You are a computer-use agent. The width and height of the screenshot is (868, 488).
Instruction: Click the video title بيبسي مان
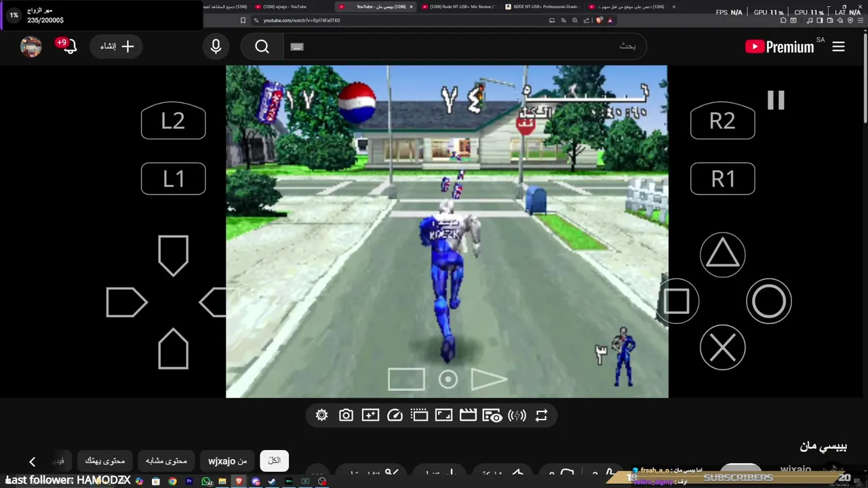pos(823,447)
